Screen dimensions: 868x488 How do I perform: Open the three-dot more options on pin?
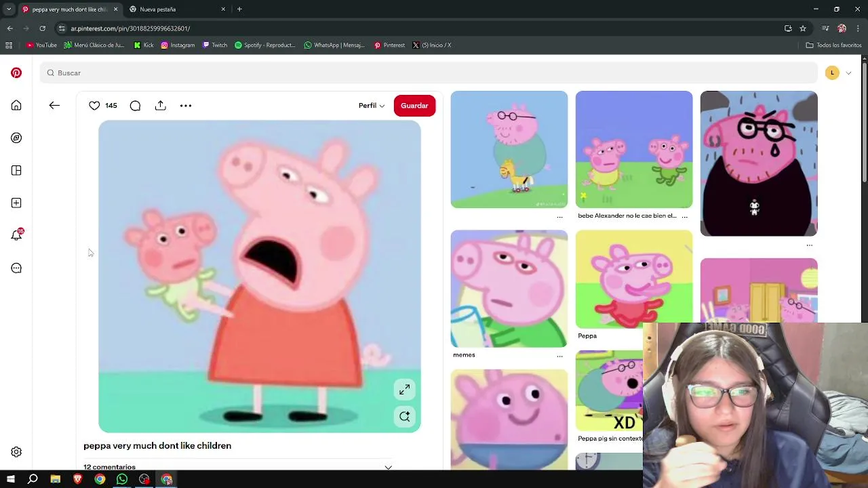(186, 105)
